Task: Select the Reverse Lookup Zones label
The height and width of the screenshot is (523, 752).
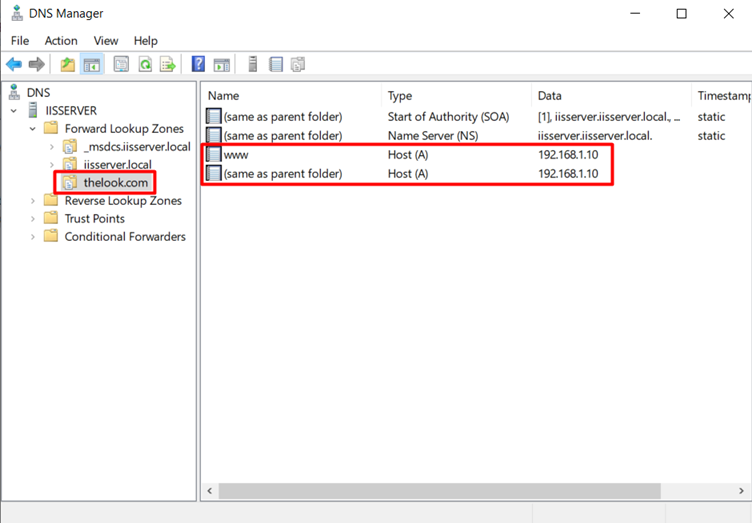Action: coord(123,200)
